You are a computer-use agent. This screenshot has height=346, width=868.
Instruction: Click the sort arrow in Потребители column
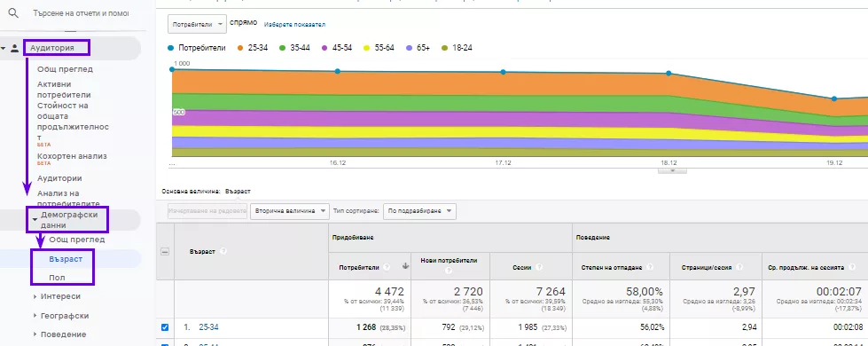[405, 267]
